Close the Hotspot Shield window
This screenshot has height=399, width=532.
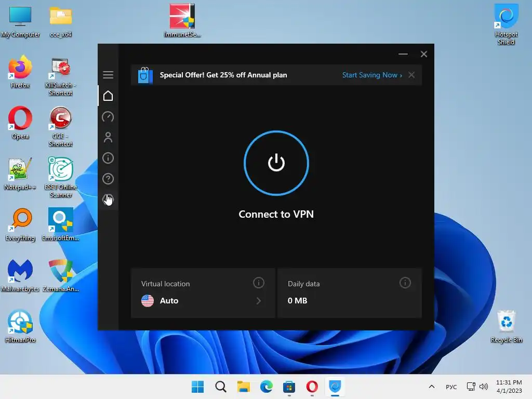click(424, 54)
